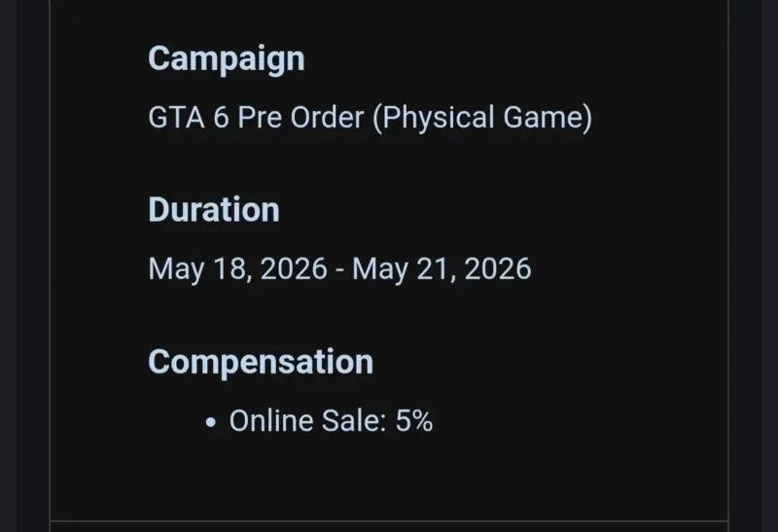Click the Online Sale label
Screen dimensions: 778x532
[x=307, y=421]
